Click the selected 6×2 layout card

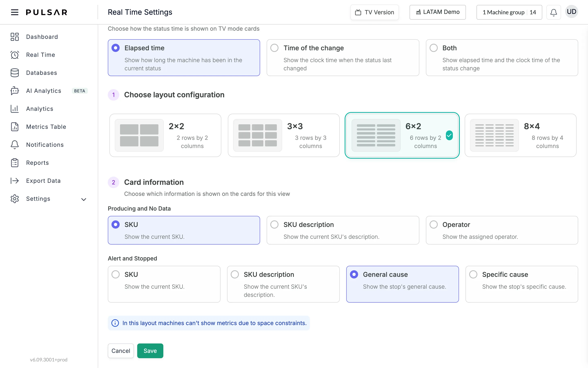coord(402,135)
